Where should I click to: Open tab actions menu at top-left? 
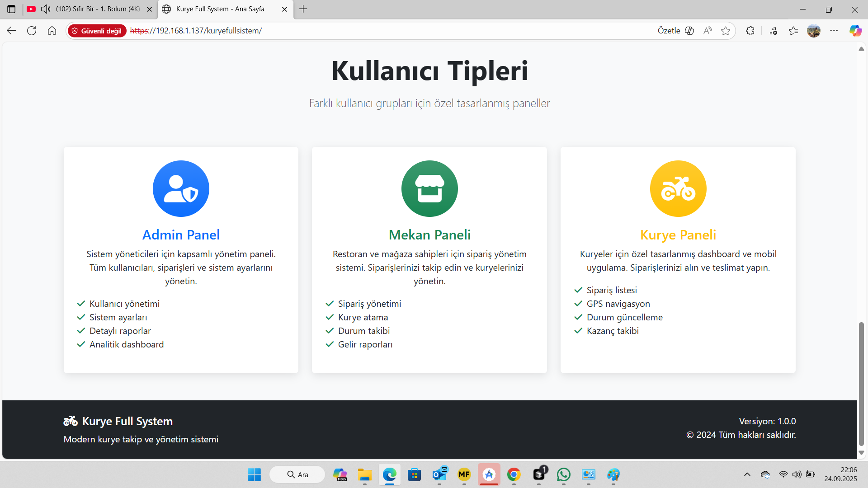[x=11, y=9]
